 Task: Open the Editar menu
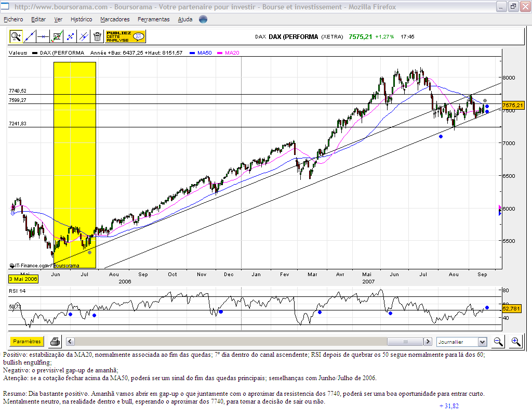tap(38, 19)
